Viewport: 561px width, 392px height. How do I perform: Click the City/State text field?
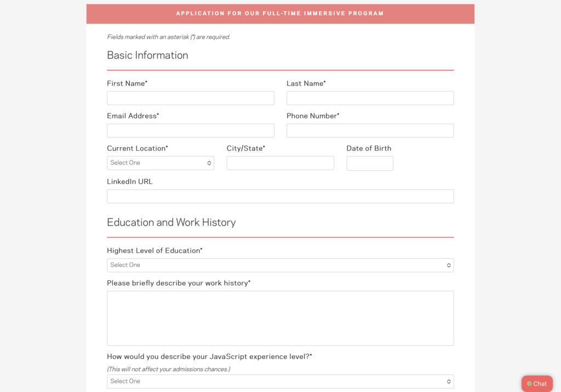click(280, 163)
